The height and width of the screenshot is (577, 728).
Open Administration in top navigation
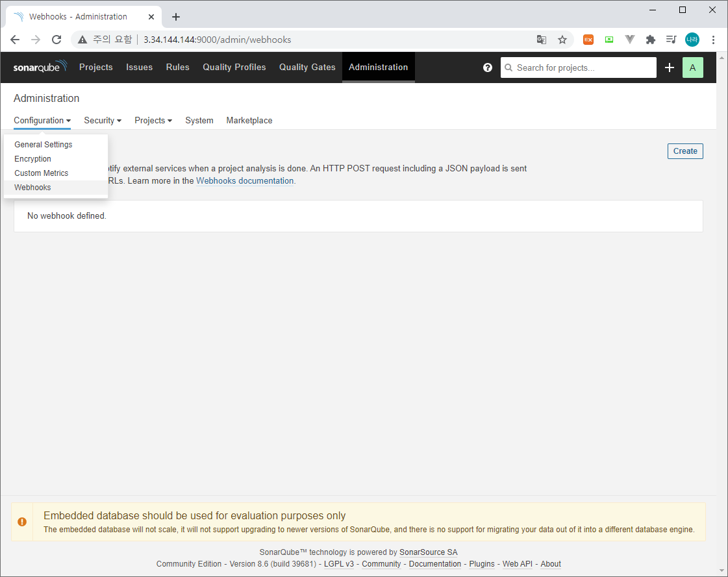[379, 68]
